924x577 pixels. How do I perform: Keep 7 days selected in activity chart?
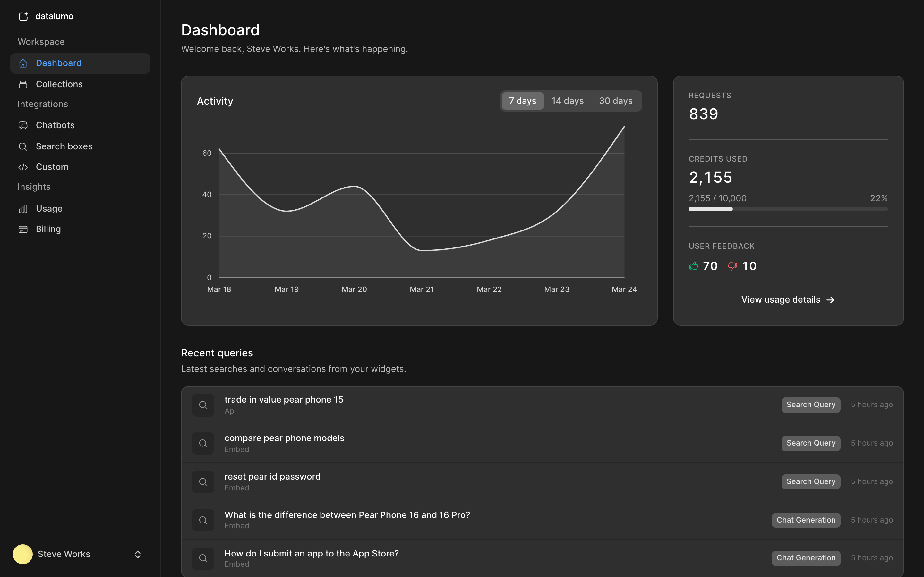(522, 101)
